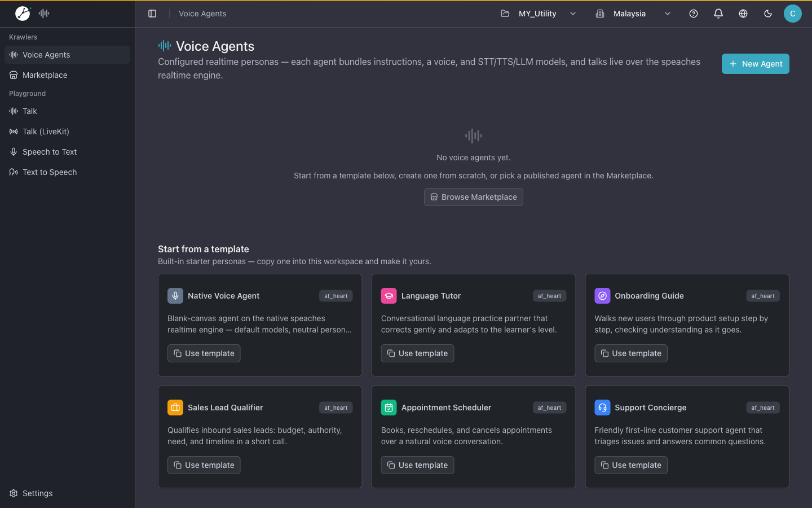Click the af_heart badge on Support Concierge
The image size is (812, 508).
coord(763,408)
